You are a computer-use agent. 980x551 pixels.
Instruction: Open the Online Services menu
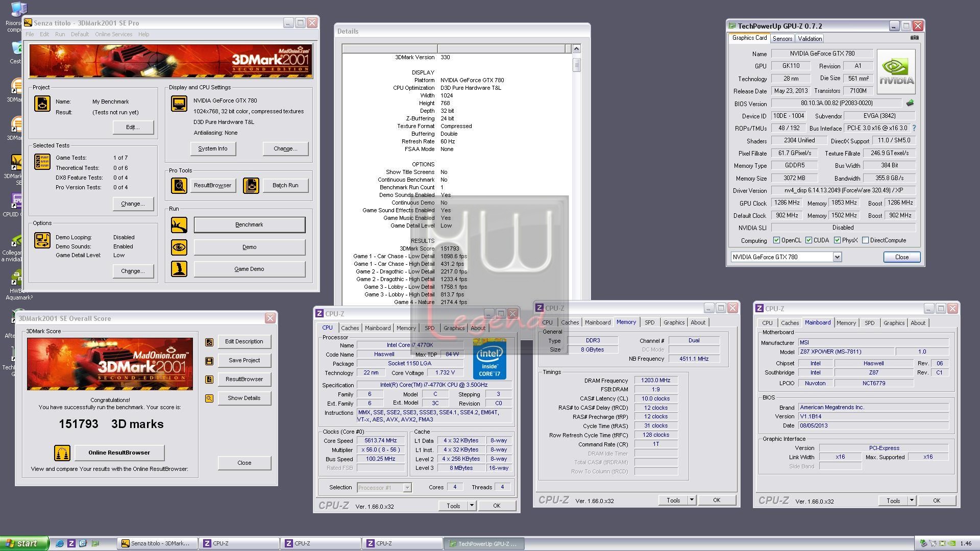pos(113,34)
